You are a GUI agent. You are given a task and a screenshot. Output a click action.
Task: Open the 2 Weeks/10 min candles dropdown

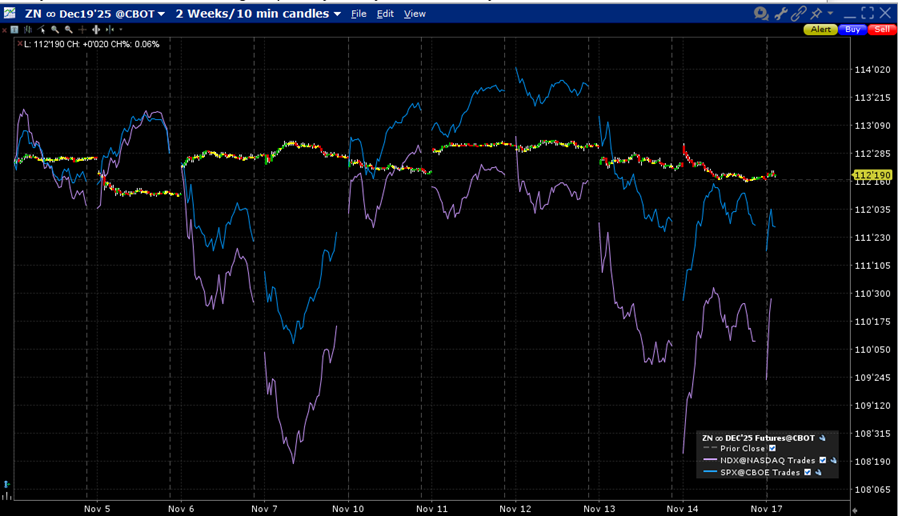pyautogui.click(x=258, y=13)
